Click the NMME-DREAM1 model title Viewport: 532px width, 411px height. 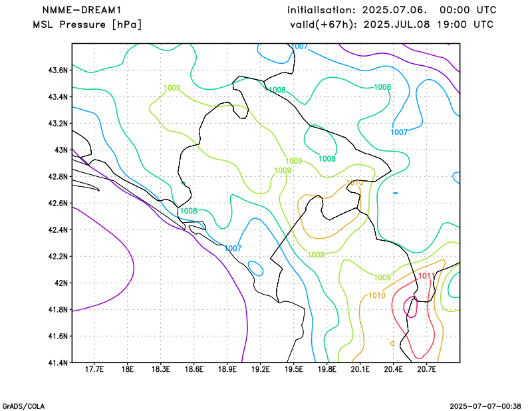(82, 10)
